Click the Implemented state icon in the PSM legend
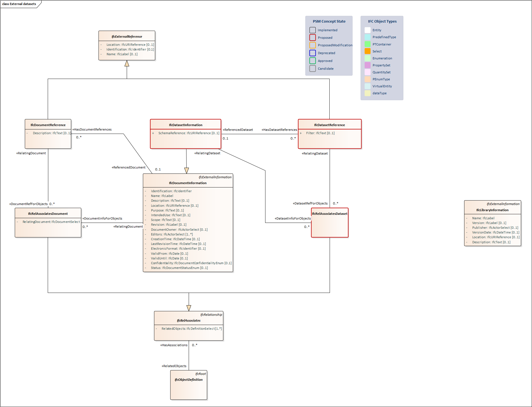This screenshot has height=407, width=532. pos(312,30)
